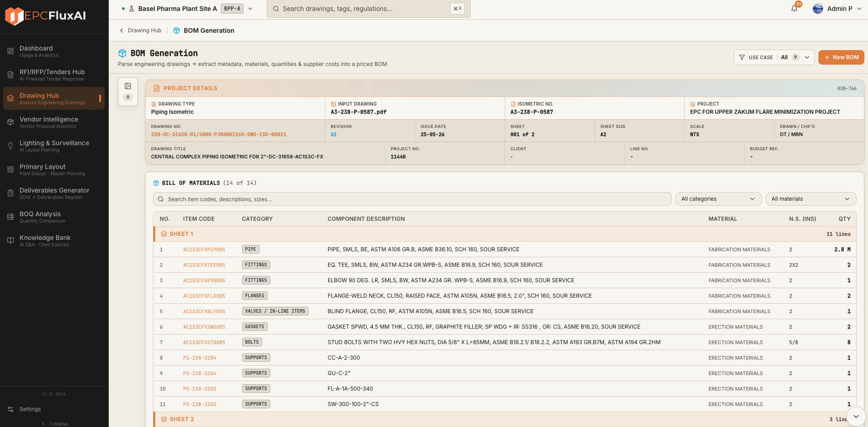Click description FL-A-1A-500-340

[x=350, y=389]
